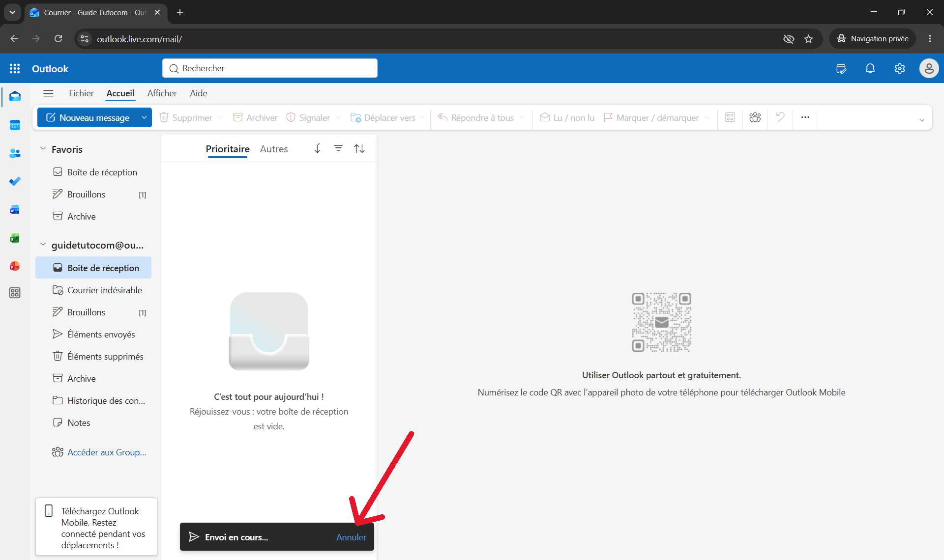Jump to date using the down arrow icon
Screen dimensions: 944x560
(x=318, y=148)
